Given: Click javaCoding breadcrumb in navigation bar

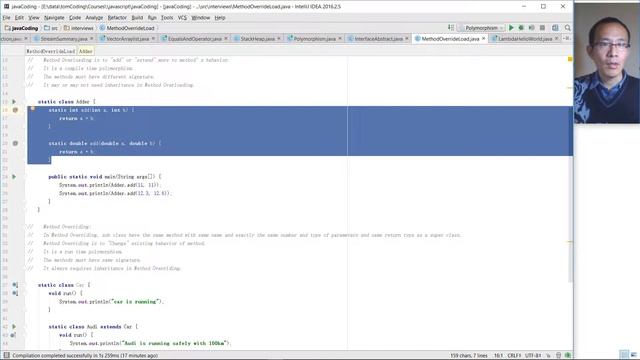Looking at the screenshot, I should (21, 28).
